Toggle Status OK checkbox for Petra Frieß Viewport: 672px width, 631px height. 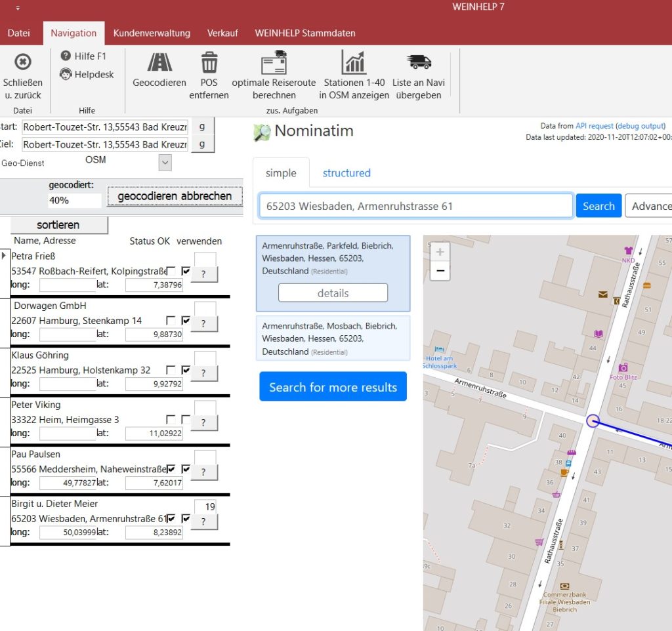click(x=171, y=271)
